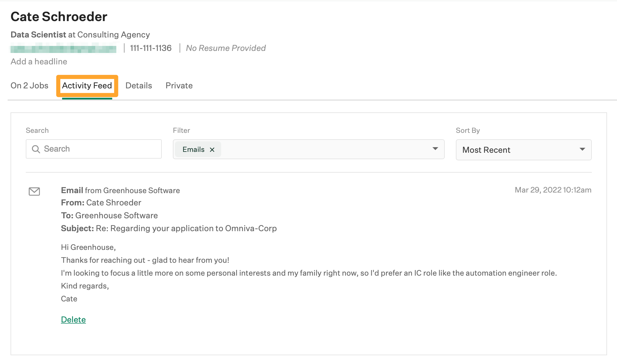Click the Emails filter tag label
Screen dimensions: 617x364
point(193,150)
